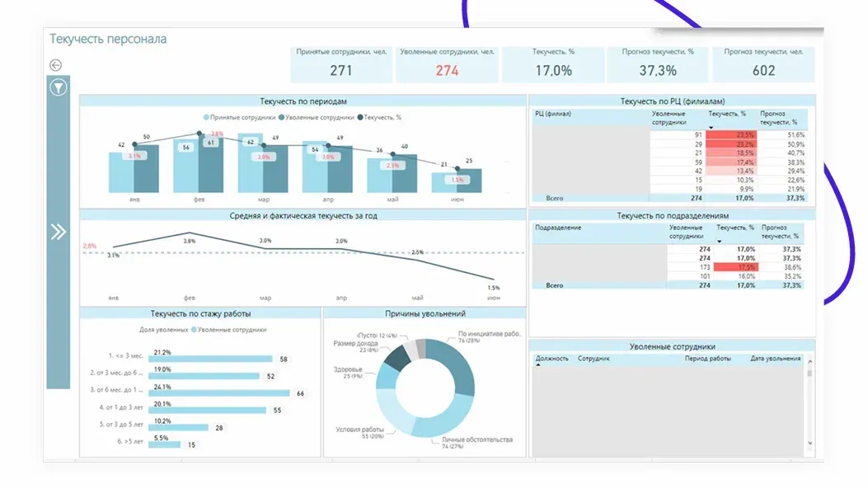Click sort arrow under Текучесть, % in РЦ table
Screen dimensions: 868x489
(x=711, y=127)
